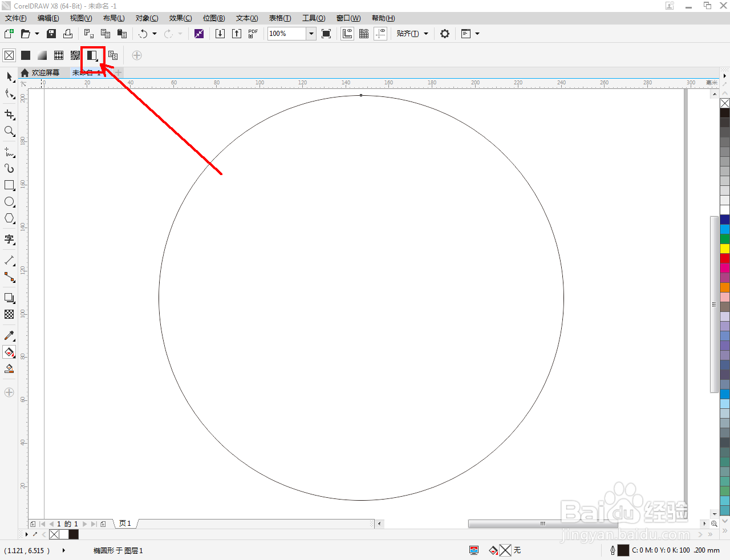Select Bitmap pattern fill
Image resolution: width=730 pixels, height=560 pixels.
tap(75, 55)
